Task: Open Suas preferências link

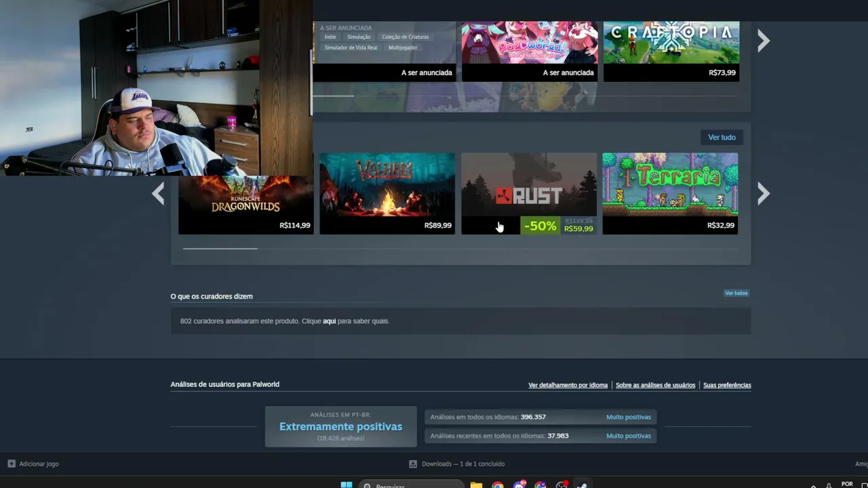Action: pyautogui.click(x=727, y=385)
